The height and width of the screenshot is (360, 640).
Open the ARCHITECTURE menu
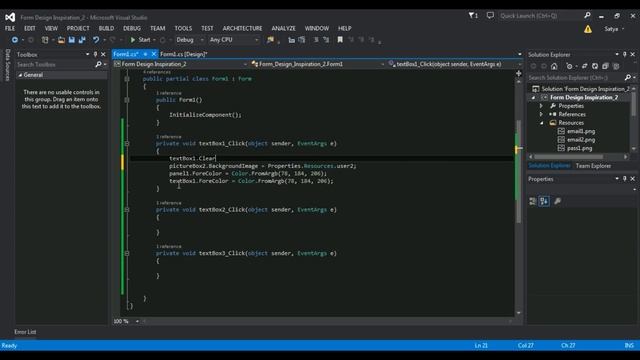[242, 28]
